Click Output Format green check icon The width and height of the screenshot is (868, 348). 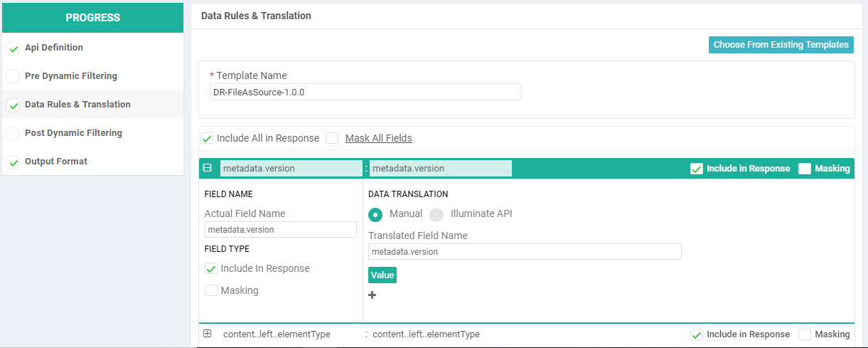coord(13,162)
